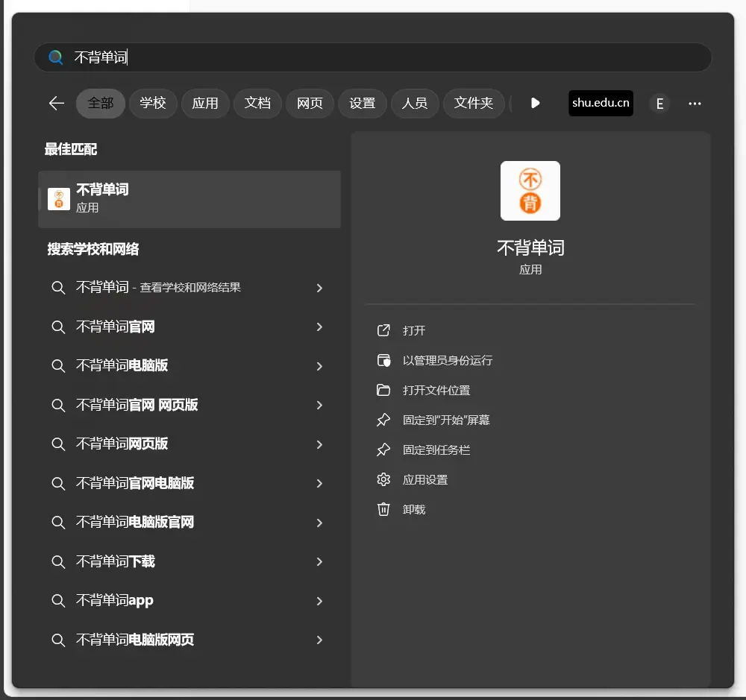Viewport: 746px width, 700px height.
Task: Expand chevron for 查看学校和网络结果 row
Action: coord(320,288)
